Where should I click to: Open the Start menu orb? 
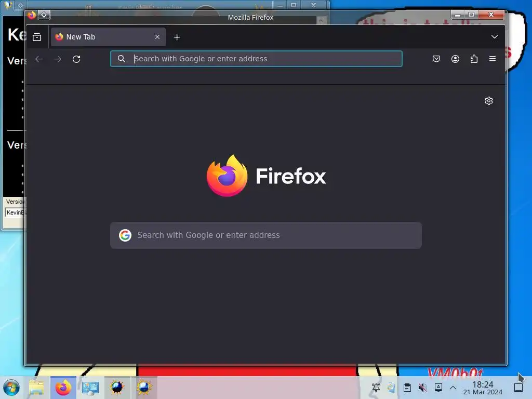pos(11,388)
